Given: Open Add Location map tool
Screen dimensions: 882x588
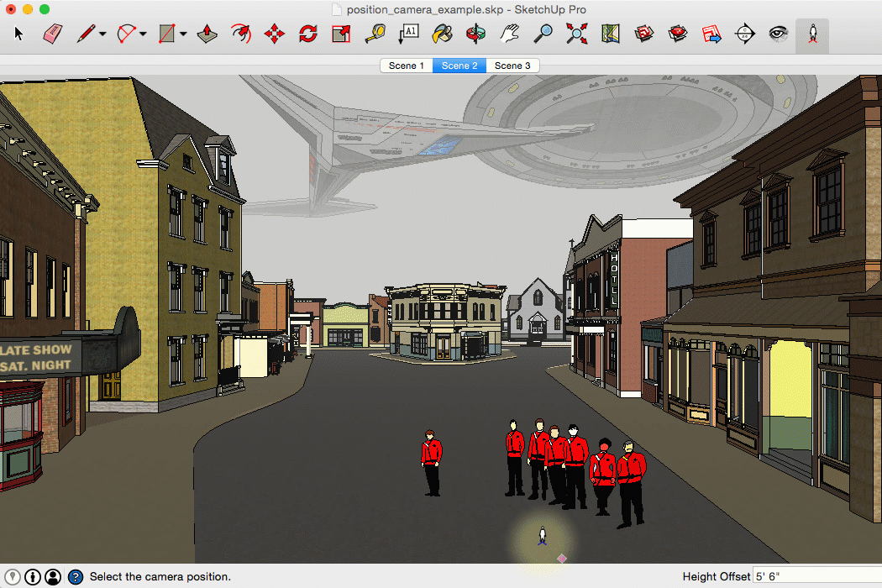Looking at the screenshot, I should pyautogui.click(x=611, y=34).
